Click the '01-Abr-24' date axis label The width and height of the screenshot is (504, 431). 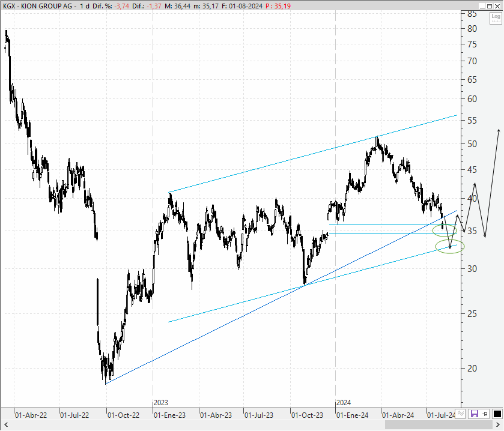(x=398, y=415)
